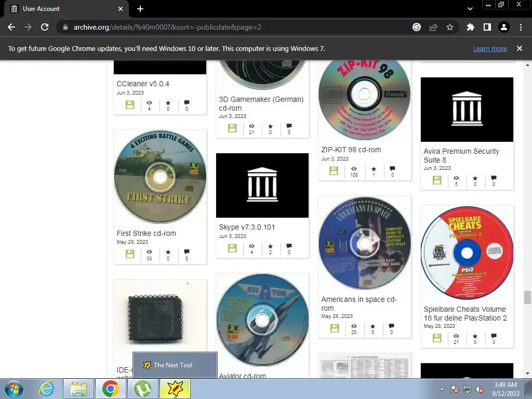This screenshot has height=399, width=532.
Task: Click the CCleaner v5.0.4 views eye icon
Action: coord(149,103)
